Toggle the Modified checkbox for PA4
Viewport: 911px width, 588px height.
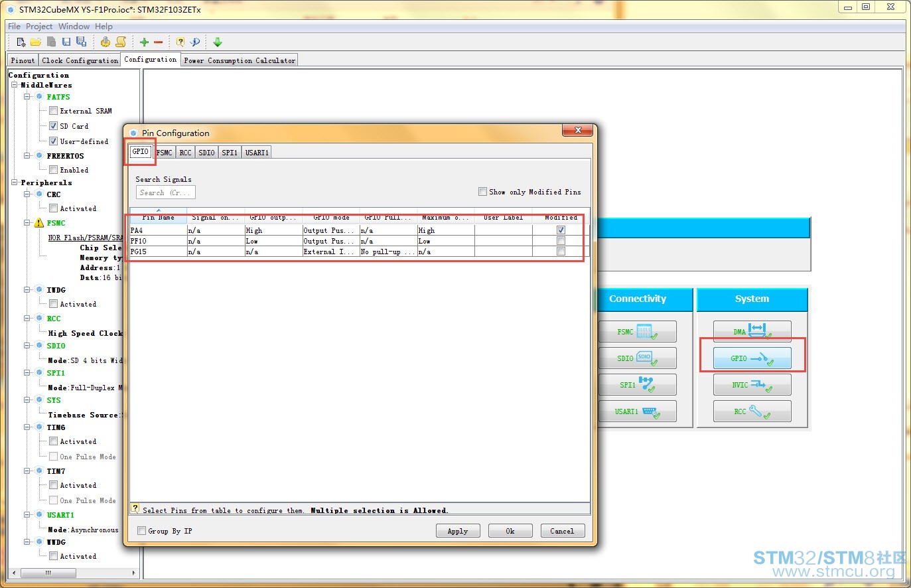561,230
